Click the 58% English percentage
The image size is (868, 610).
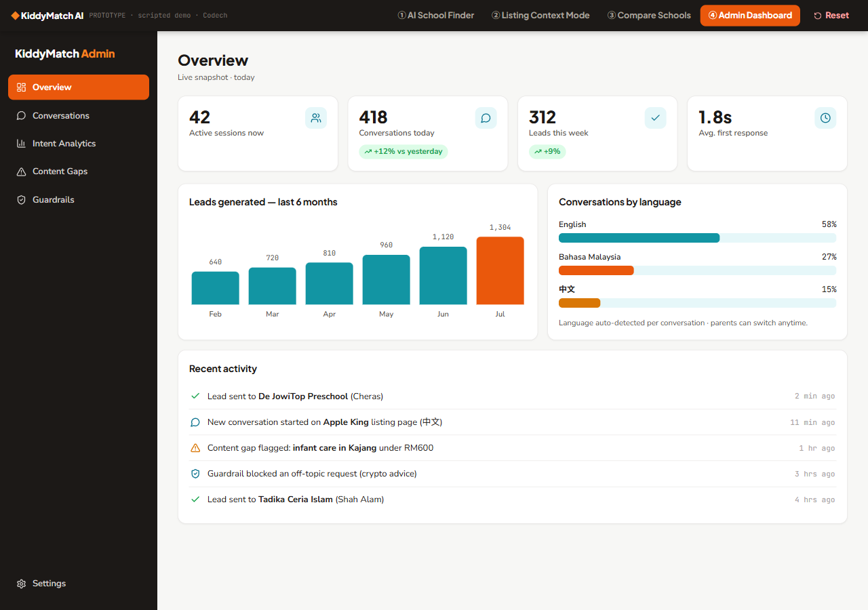(829, 224)
